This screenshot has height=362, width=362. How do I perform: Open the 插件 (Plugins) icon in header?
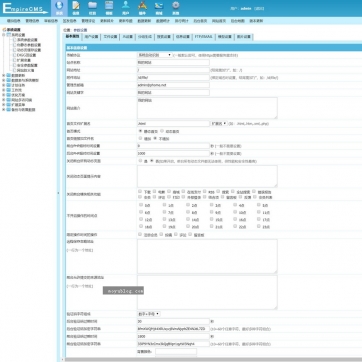pyautogui.click(x=142, y=5)
